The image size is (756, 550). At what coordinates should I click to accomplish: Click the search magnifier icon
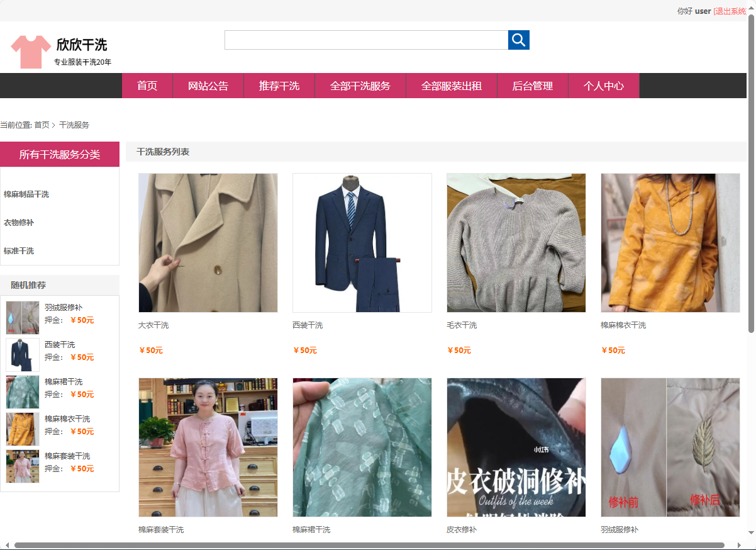518,39
